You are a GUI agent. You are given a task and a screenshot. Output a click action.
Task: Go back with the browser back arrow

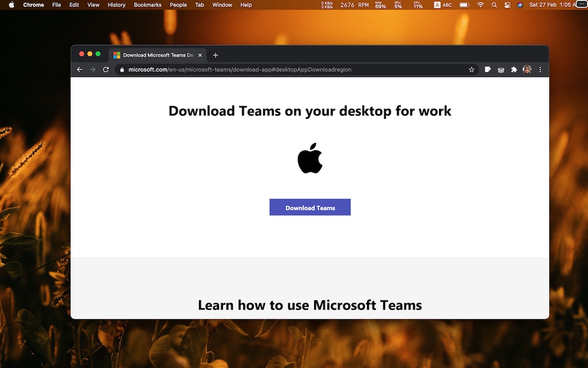80,70
